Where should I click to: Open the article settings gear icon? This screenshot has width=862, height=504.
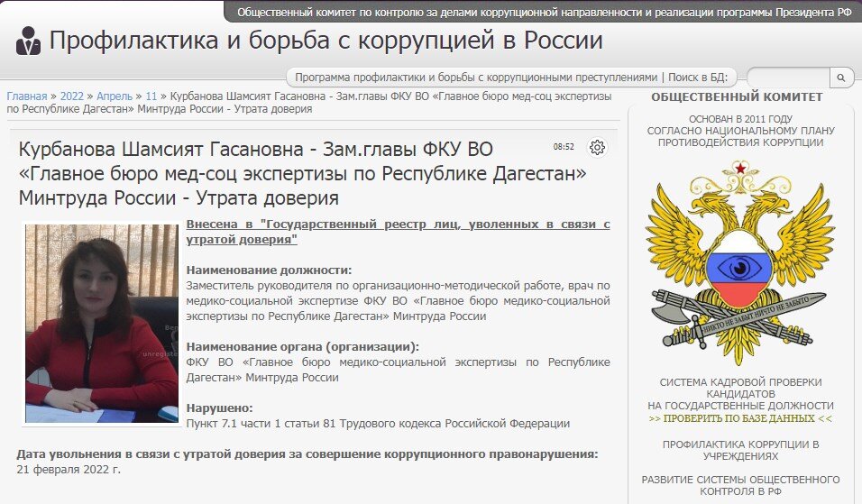pyautogui.click(x=598, y=147)
